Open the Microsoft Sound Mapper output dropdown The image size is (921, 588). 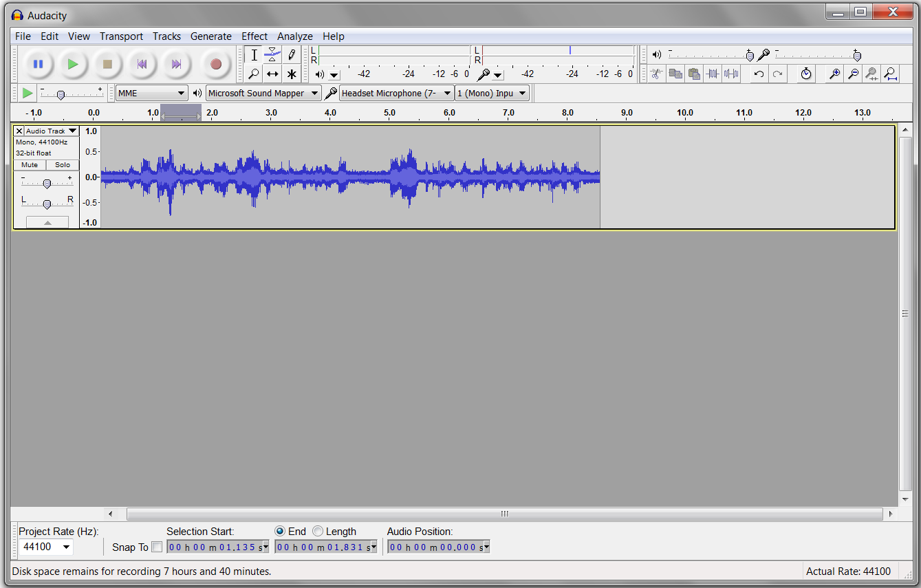(263, 93)
